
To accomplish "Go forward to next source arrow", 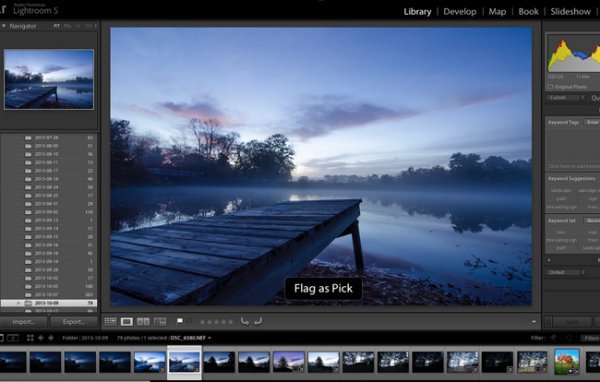I will [x=51, y=338].
